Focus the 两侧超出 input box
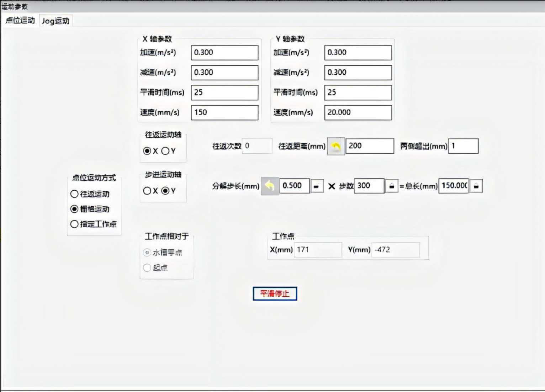The height and width of the screenshot is (392, 545). point(463,146)
